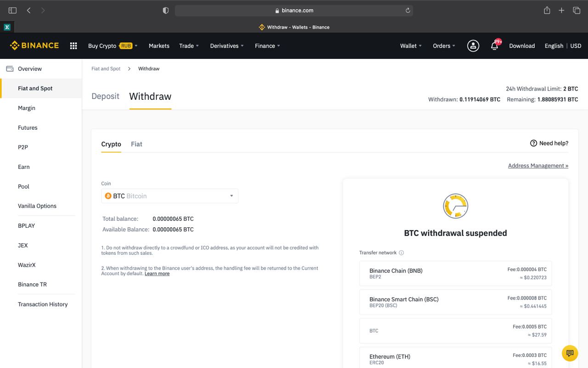Show the tab overview icon
588x368 pixels.
coord(577,10)
